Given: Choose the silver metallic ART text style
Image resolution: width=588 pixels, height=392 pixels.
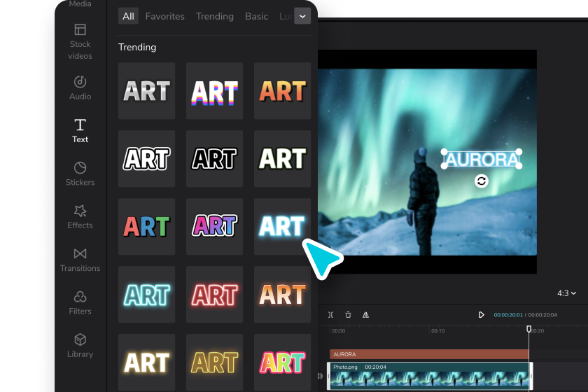Looking at the screenshot, I should [x=146, y=91].
